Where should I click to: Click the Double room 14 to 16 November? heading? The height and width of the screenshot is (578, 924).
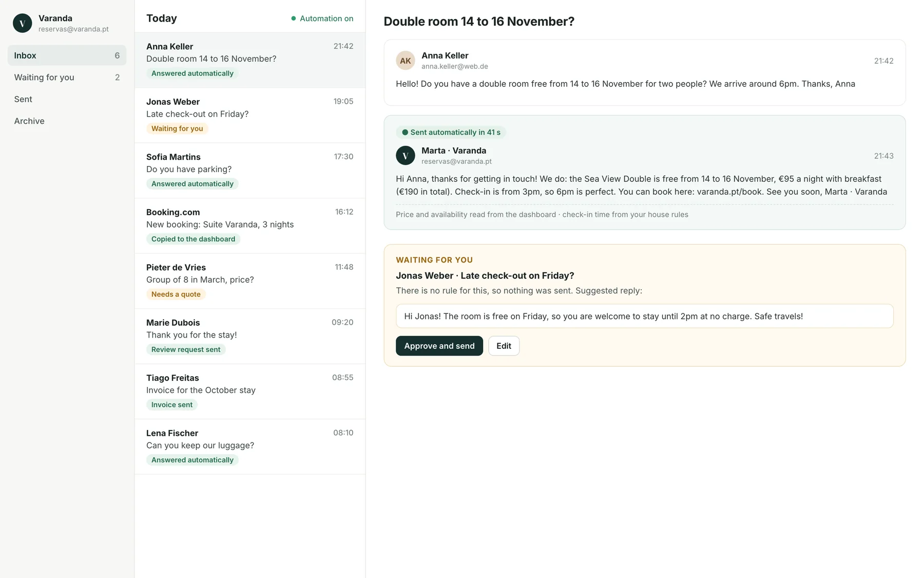click(x=479, y=22)
